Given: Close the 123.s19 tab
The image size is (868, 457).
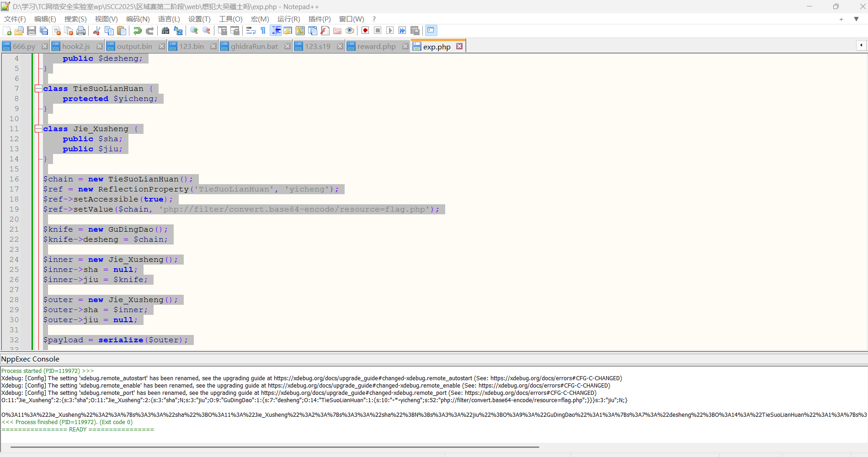Looking at the screenshot, I should click(340, 47).
